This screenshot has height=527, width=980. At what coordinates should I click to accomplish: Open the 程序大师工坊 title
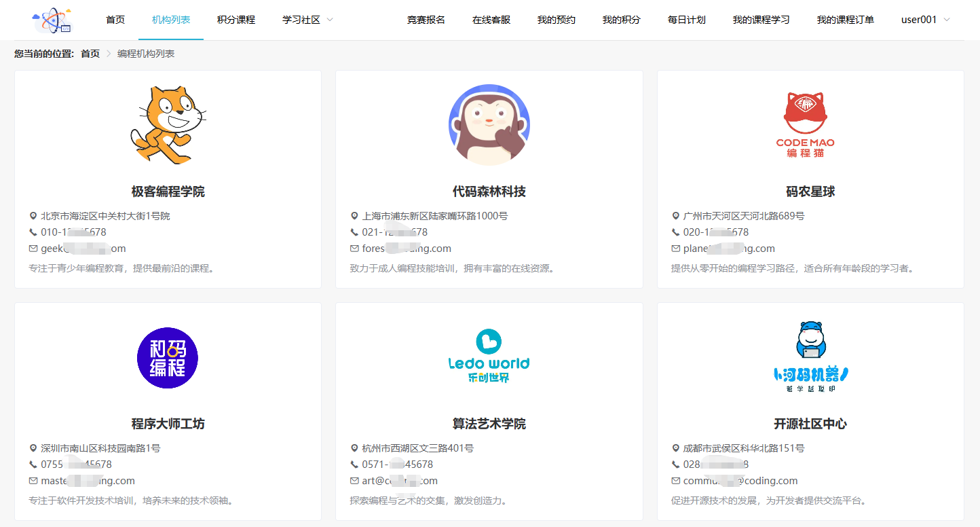point(168,424)
